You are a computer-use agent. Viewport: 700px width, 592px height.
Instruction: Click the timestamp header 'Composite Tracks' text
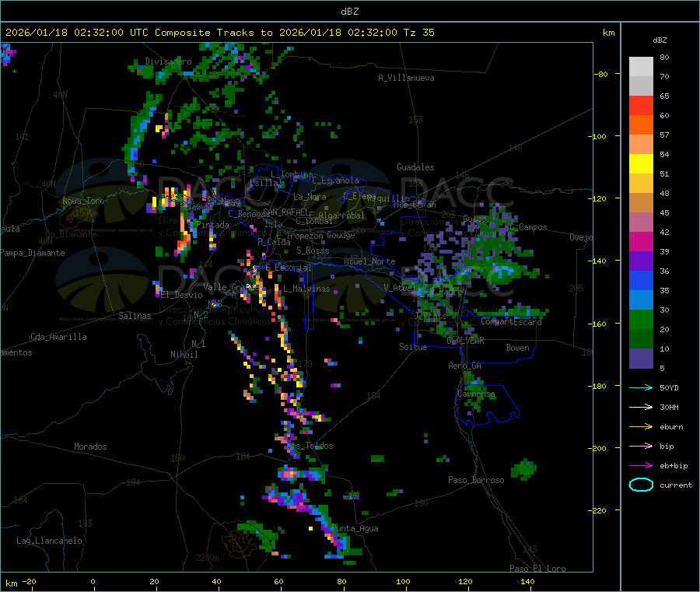coord(204,33)
